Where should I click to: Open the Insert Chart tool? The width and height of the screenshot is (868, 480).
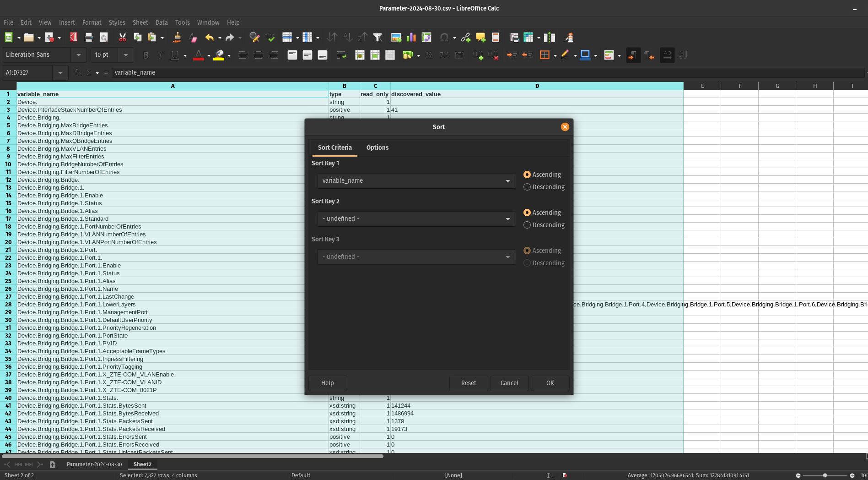pos(411,37)
